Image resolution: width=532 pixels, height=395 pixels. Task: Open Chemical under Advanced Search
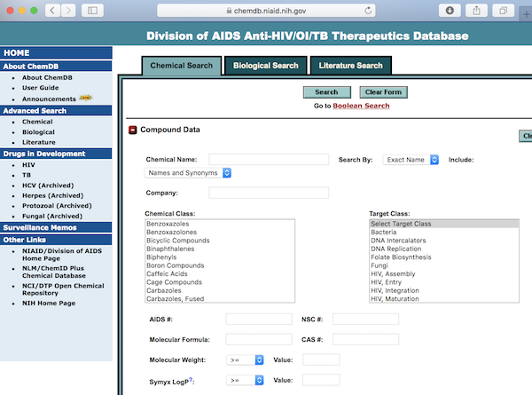[x=37, y=122]
